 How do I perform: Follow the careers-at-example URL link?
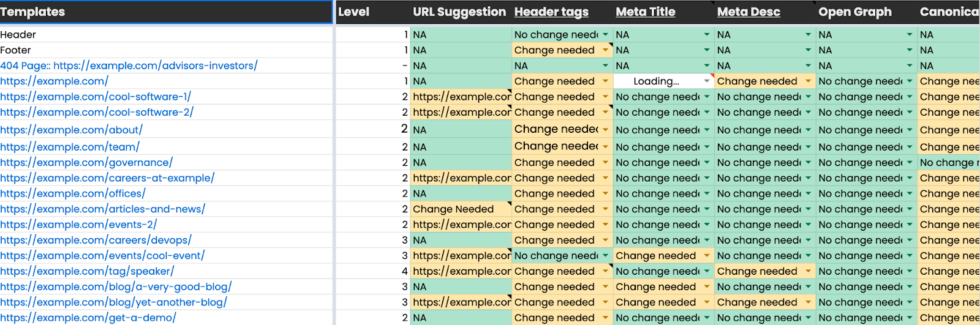click(x=107, y=178)
